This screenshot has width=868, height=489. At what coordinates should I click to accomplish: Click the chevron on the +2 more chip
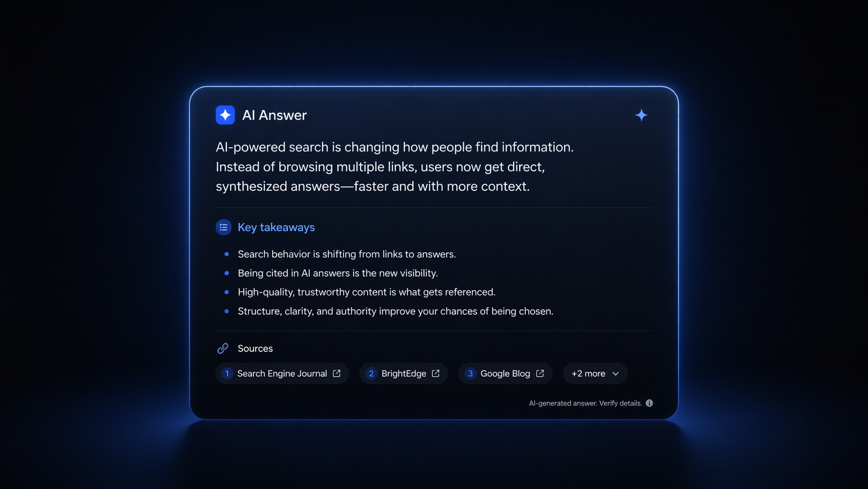(616, 373)
